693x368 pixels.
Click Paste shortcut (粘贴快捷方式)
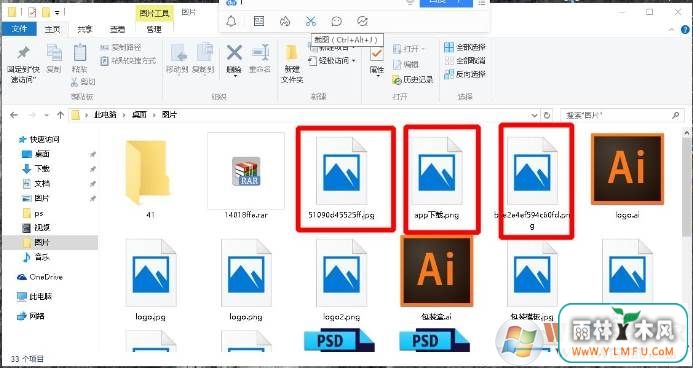coord(128,61)
